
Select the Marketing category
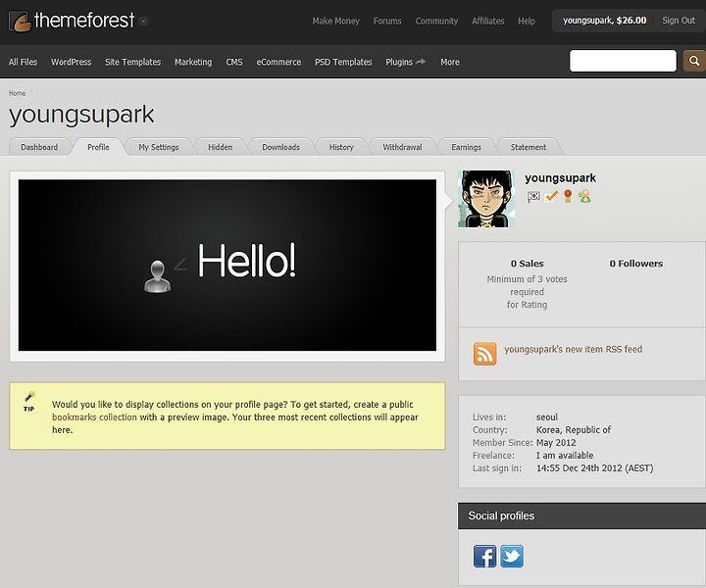tap(193, 62)
